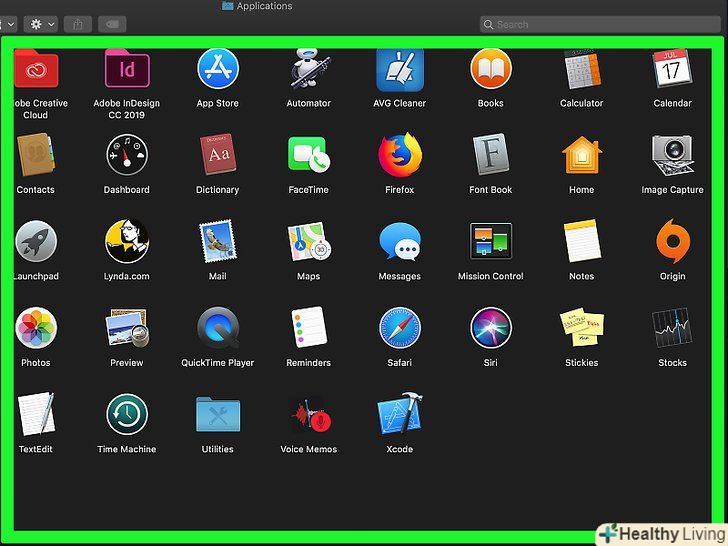Viewport: 728px width, 546px height.
Task: Launch the Safari browser
Action: click(400, 328)
